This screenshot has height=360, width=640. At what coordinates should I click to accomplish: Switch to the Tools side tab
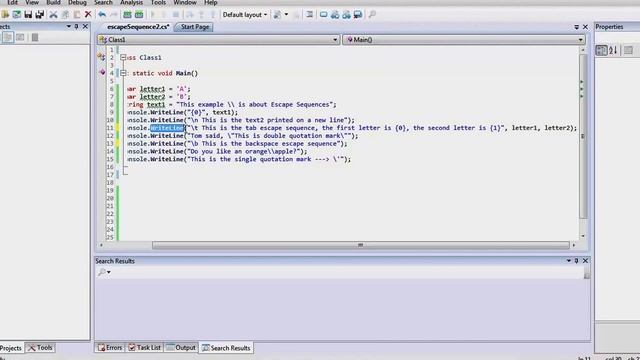(x=40, y=348)
